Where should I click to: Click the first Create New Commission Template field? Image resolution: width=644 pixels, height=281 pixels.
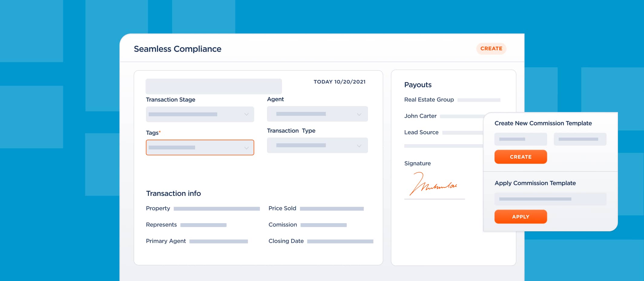point(521,139)
